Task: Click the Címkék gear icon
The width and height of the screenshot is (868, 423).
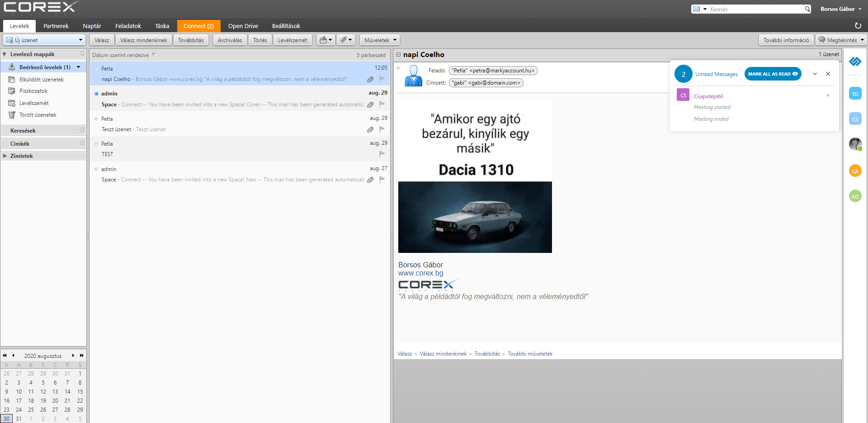Action: coord(82,143)
